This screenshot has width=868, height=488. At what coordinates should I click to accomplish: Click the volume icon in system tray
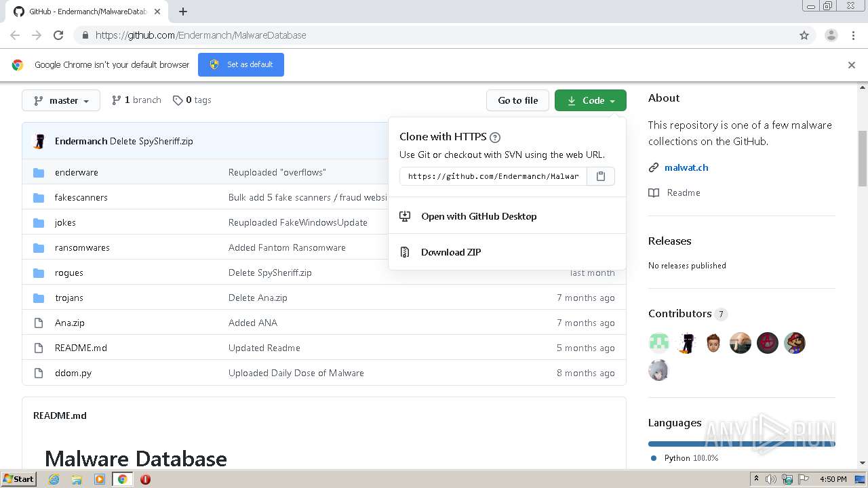pos(771,479)
